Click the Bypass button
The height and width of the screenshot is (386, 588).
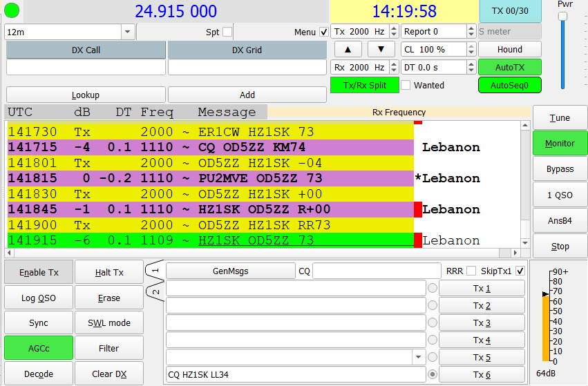tap(560, 169)
